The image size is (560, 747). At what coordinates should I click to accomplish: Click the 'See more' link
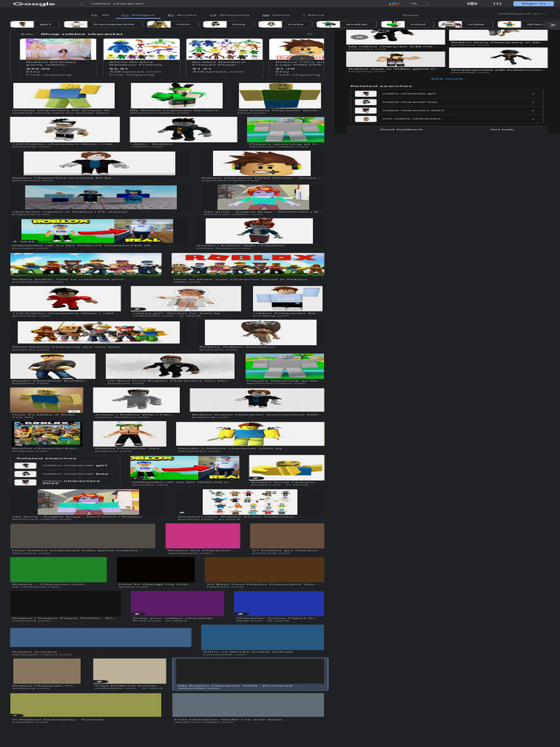[x=446, y=79]
